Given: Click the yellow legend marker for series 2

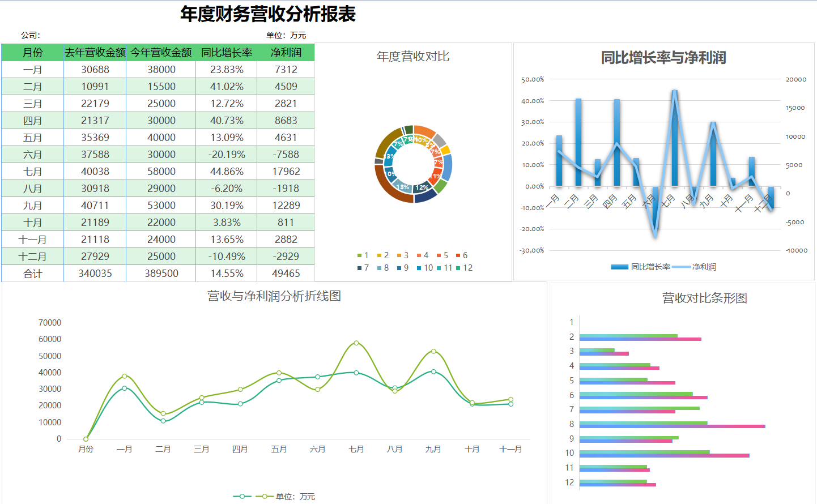Looking at the screenshot, I should (x=378, y=255).
